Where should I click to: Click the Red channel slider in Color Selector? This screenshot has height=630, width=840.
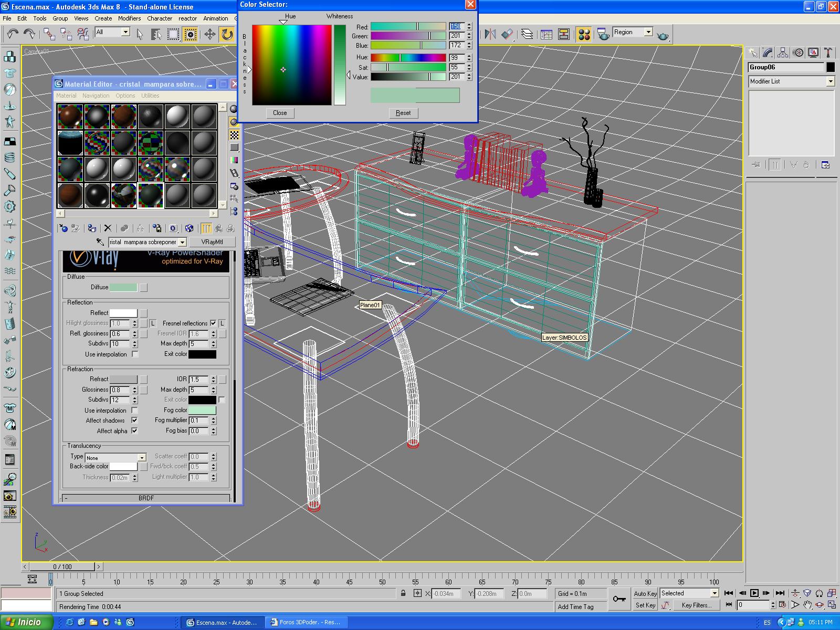[408, 26]
